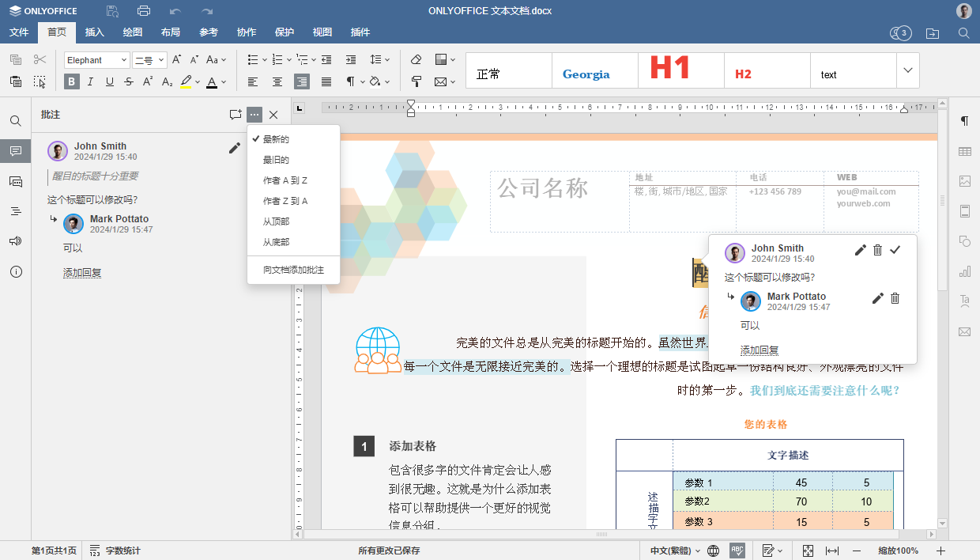Switch to the 插入 ribbon tab
Image resolution: width=980 pixels, height=560 pixels.
94,32
